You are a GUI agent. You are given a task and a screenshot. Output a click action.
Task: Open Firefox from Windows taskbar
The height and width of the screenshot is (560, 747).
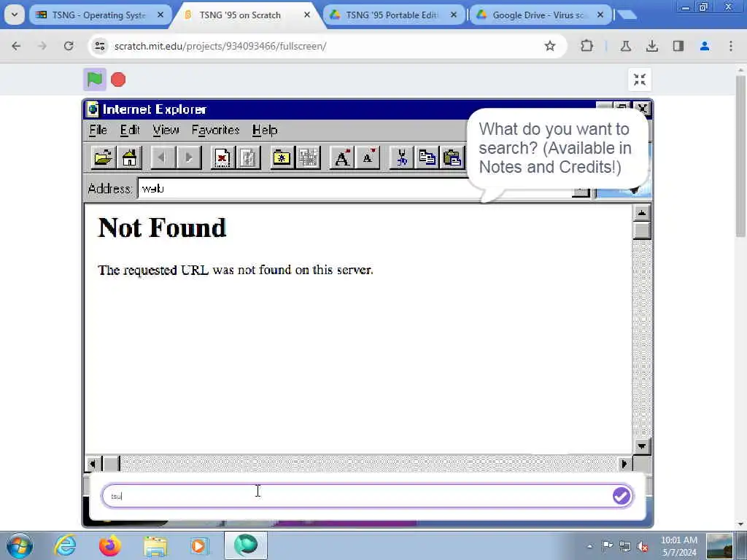[x=110, y=545]
